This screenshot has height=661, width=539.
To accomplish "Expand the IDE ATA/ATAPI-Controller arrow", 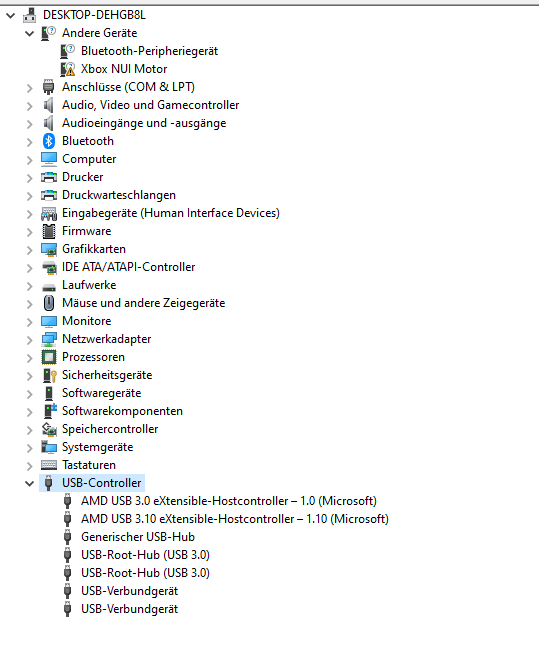I will (x=29, y=268).
